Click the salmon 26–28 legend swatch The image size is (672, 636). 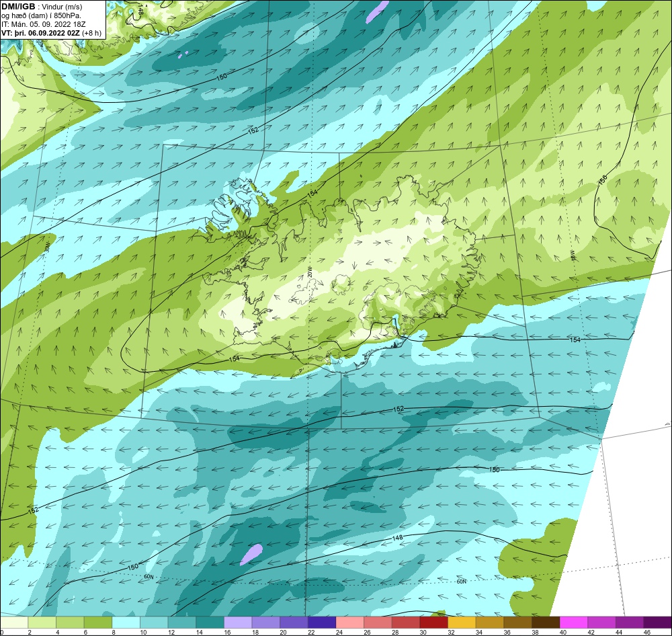pyautogui.click(x=378, y=623)
